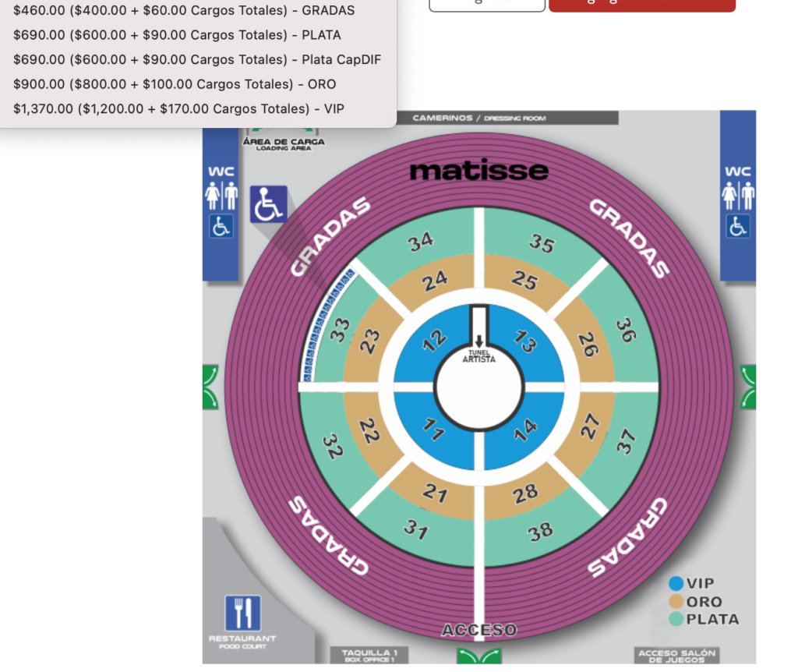Pick ORO section 27 on seat map
This screenshot has height=672, width=798.
pos(589,426)
